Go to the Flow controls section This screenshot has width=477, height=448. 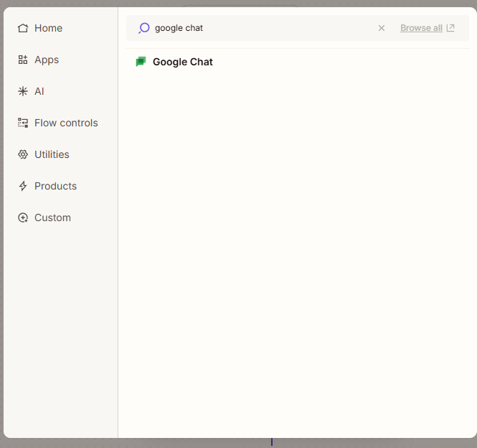pos(66,123)
